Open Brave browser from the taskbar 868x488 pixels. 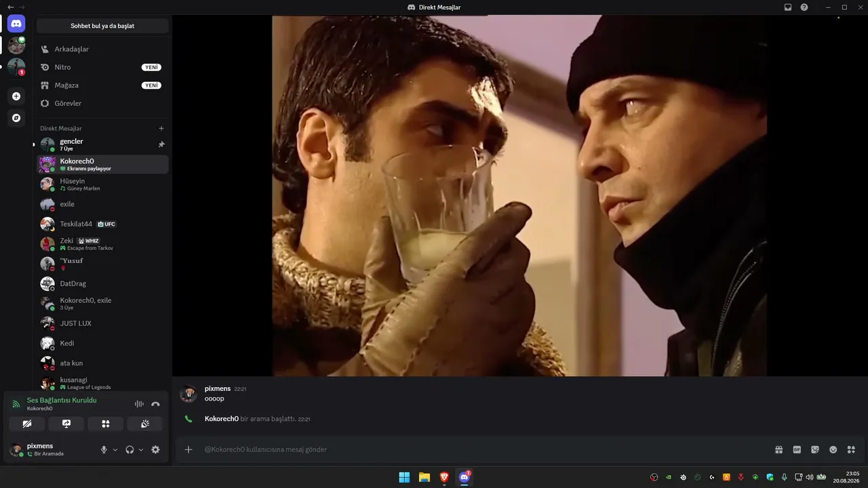coord(444,477)
